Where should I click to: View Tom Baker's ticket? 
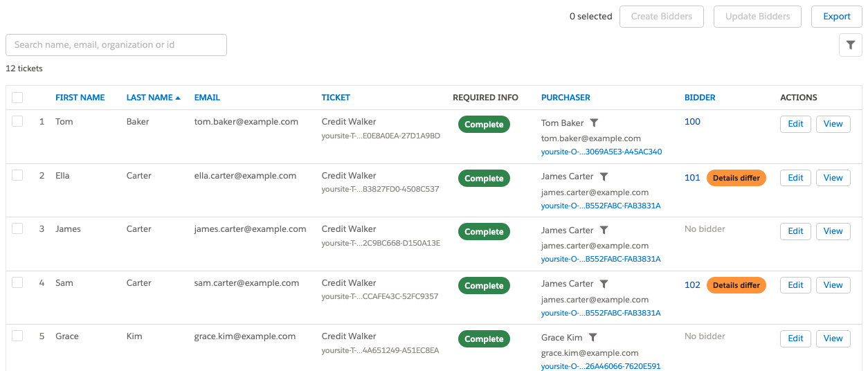833,124
